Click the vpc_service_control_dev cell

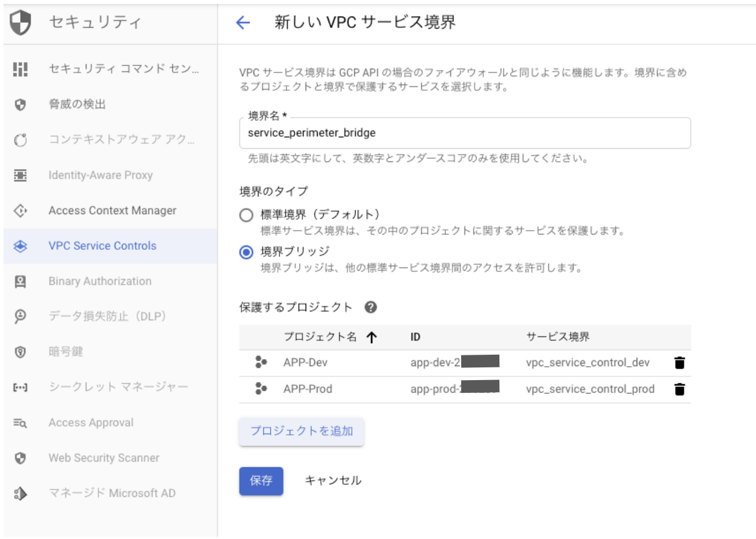[x=588, y=363]
